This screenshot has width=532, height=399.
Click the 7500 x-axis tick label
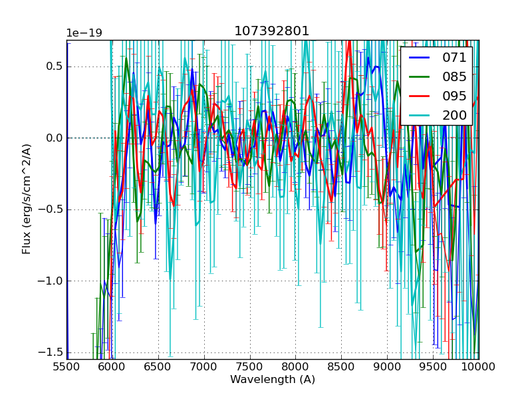[x=249, y=367]
